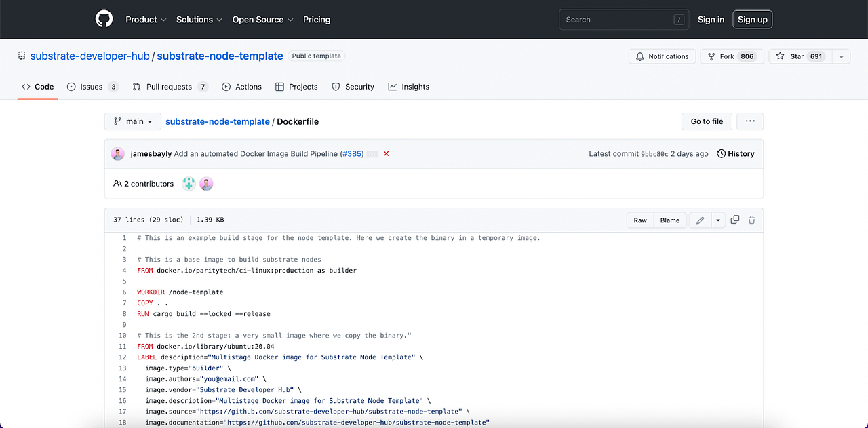Open the Pricing page

(317, 20)
